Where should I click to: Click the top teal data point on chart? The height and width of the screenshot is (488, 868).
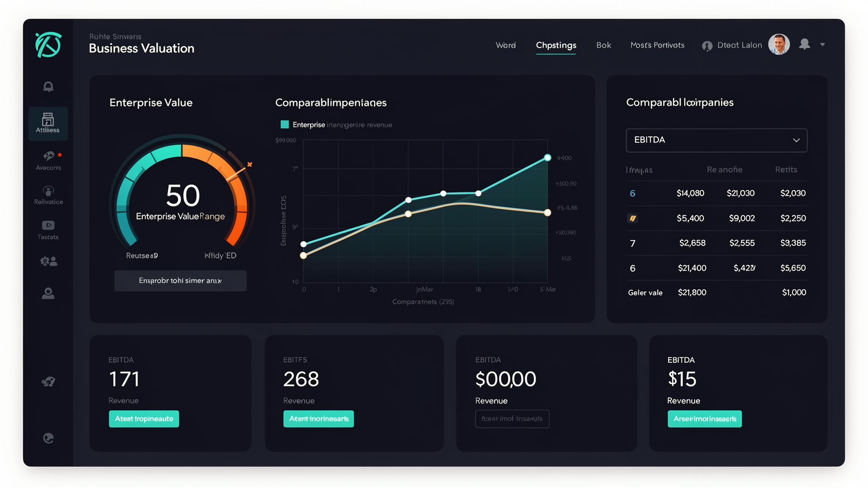[547, 158]
